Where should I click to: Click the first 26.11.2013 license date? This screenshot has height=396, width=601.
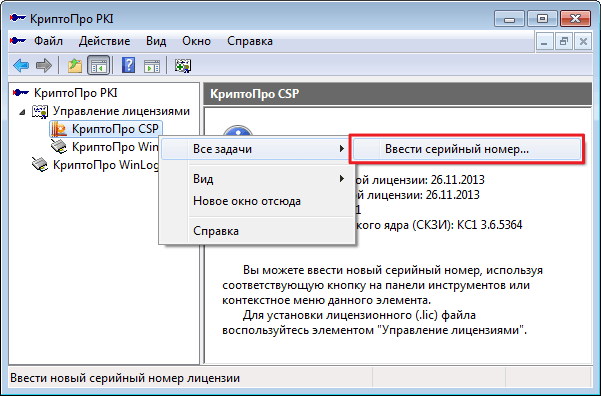pos(458,180)
